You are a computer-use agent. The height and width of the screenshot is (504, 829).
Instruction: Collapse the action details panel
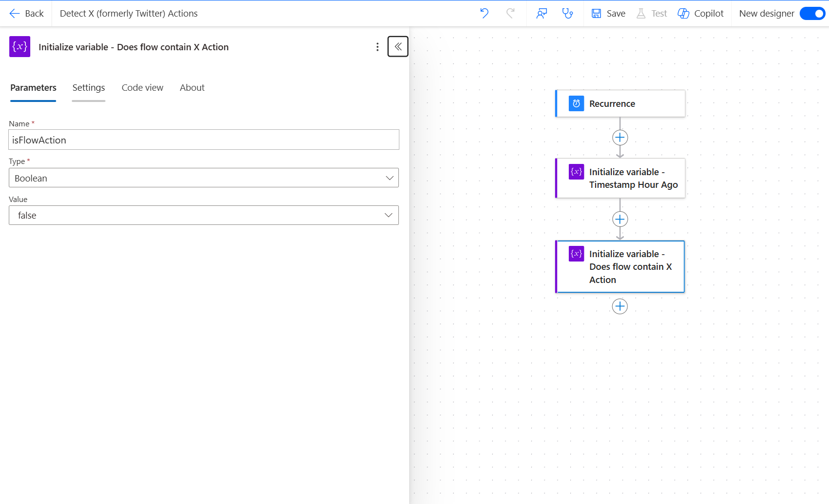pos(398,46)
